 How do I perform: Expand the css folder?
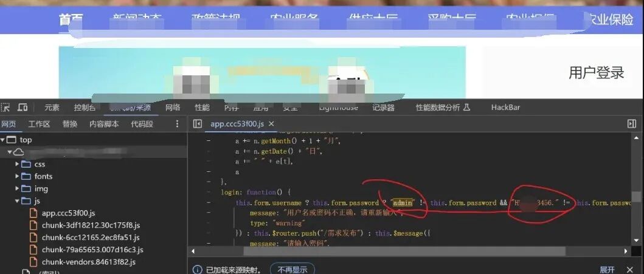(17, 164)
